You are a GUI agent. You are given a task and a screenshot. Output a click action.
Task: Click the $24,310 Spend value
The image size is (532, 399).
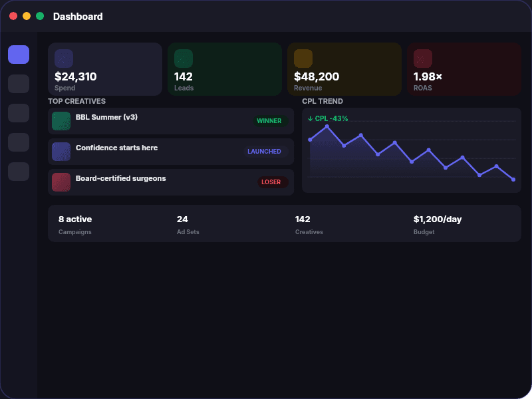(x=76, y=76)
